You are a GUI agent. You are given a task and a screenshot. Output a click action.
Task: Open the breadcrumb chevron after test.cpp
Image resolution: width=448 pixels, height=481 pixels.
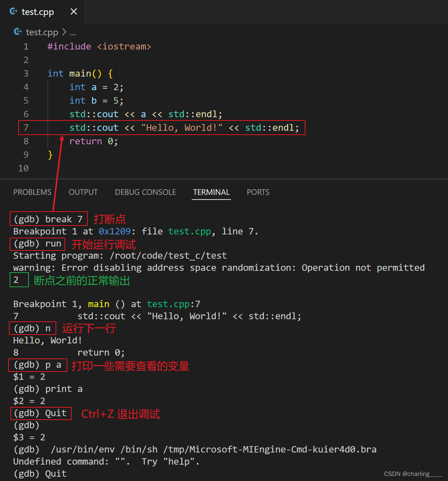(64, 32)
